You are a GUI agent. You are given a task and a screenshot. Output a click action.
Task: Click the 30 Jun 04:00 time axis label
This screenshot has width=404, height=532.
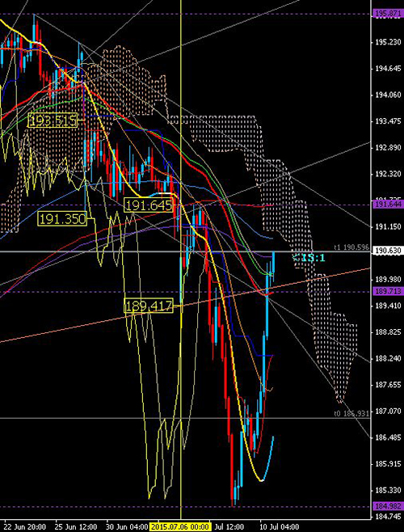coord(128,527)
